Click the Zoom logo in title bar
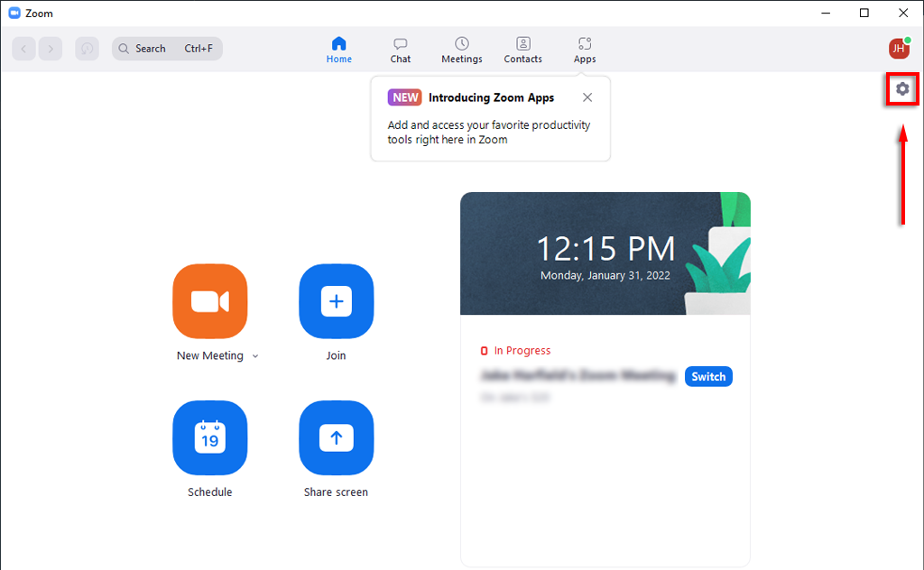The height and width of the screenshot is (570, 924). pyautogui.click(x=14, y=14)
